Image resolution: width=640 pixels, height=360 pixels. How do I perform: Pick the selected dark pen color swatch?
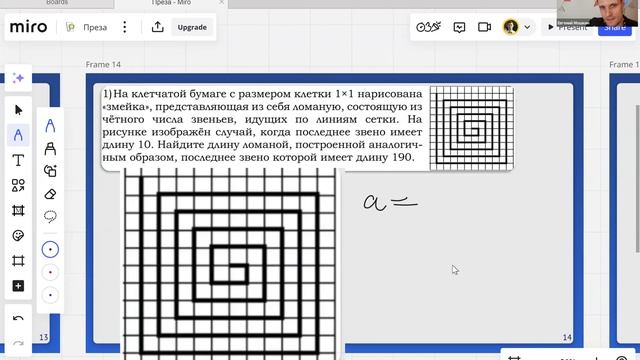point(50,249)
